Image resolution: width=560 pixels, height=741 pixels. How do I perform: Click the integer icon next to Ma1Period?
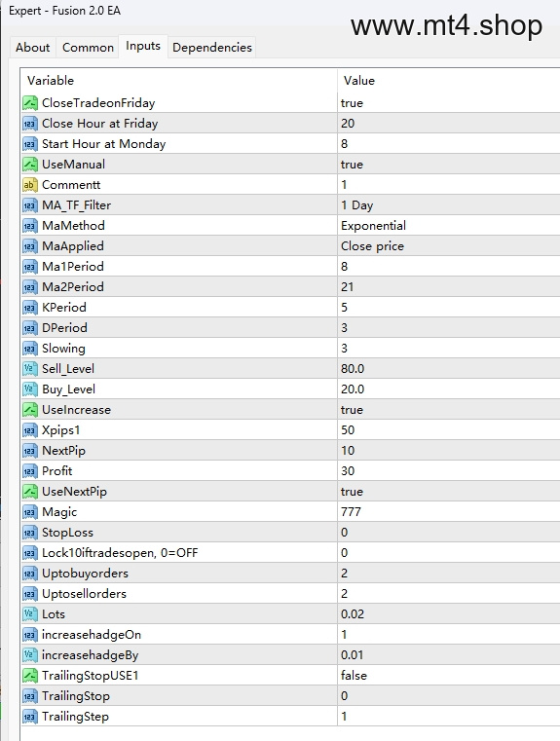tap(30, 267)
